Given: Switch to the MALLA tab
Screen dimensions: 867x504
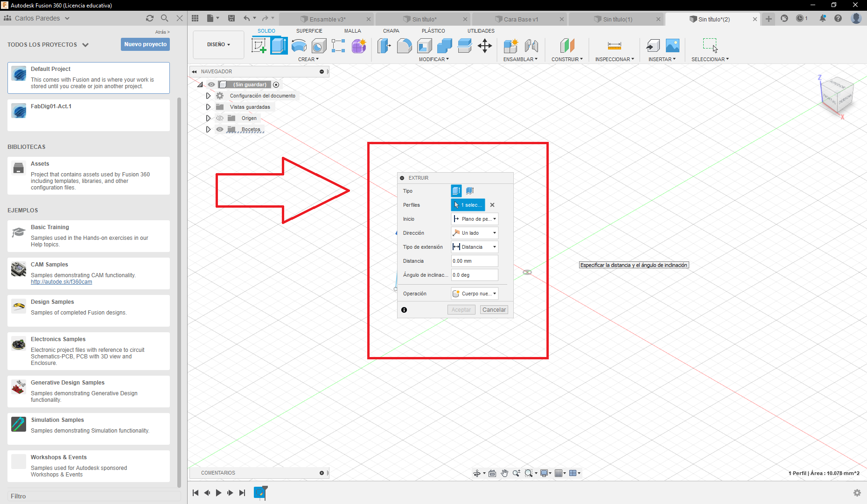Looking at the screenshot, I should click(x=353, y=31).
